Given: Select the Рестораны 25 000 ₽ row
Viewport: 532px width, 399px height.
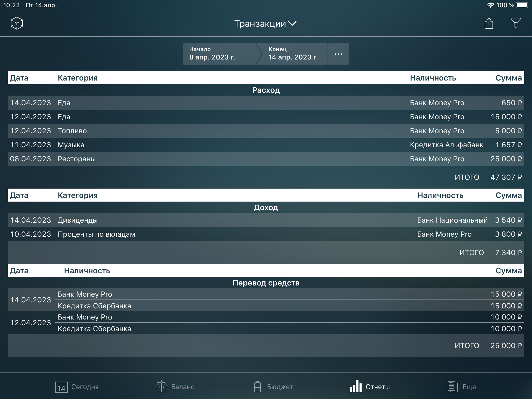Looking at the screenshot, I should pyautogui.click(x=266, y=159).
